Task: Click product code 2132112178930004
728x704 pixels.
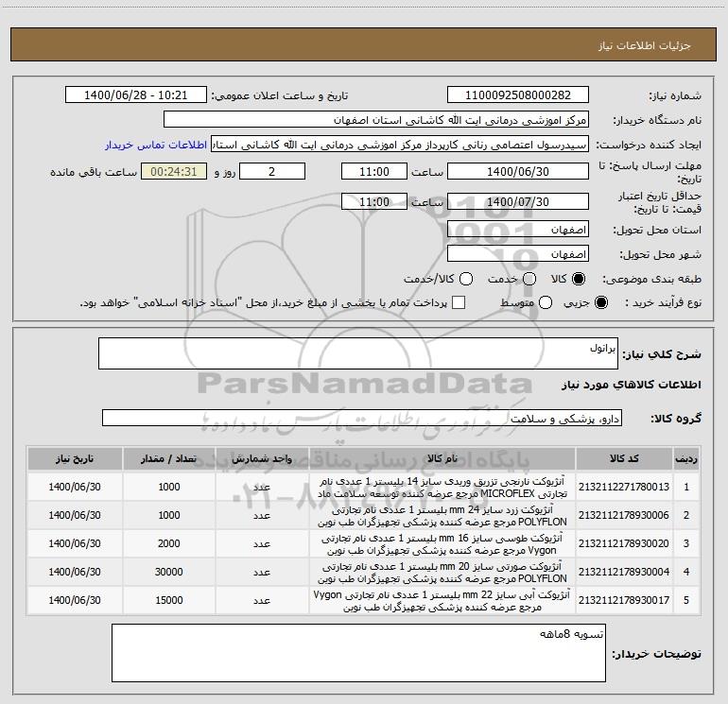Action: [x=624, y=572]
